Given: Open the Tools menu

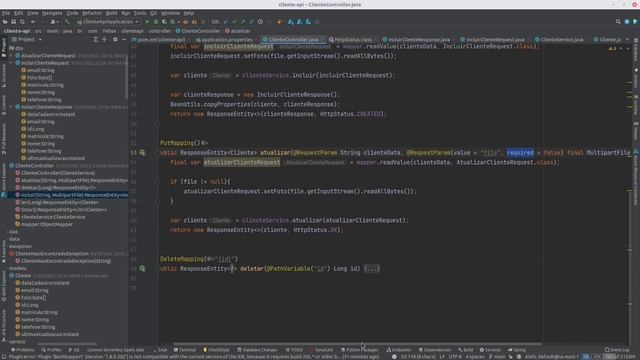Looking at the screenshot, I should coord(140,13).
